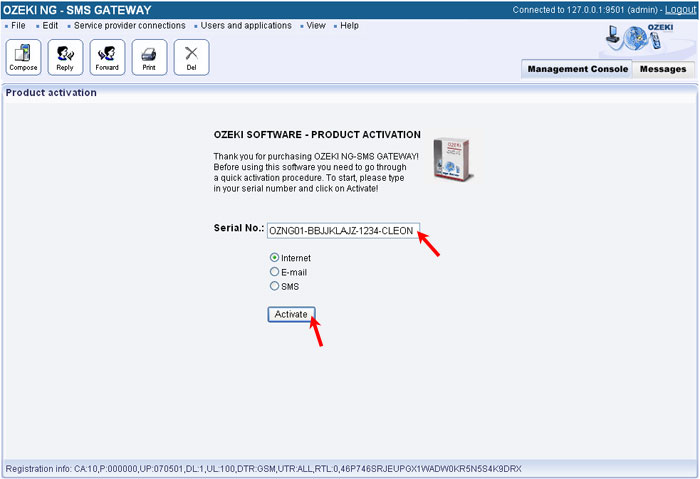Select the SMS activation option
Image resolution: width=700 pixels, height=479 pixels.
pos(275,286)
